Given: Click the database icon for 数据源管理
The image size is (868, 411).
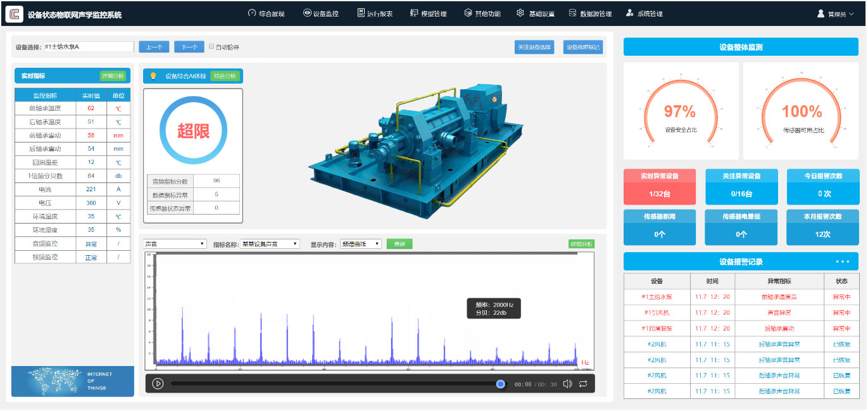Looking at the screenshot, I should click(572, 13).
